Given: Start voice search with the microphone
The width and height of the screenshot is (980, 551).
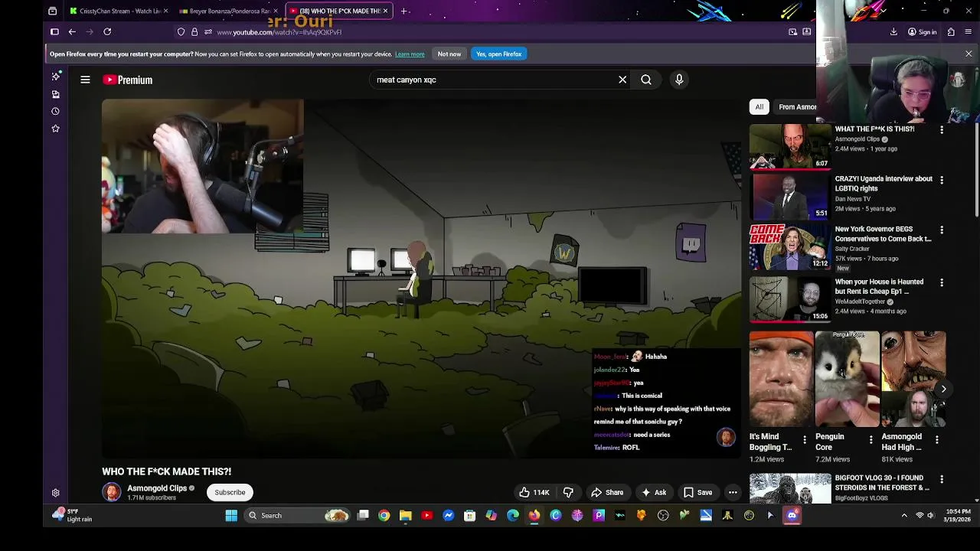Looking at the screenshot, I should point(679,80).
